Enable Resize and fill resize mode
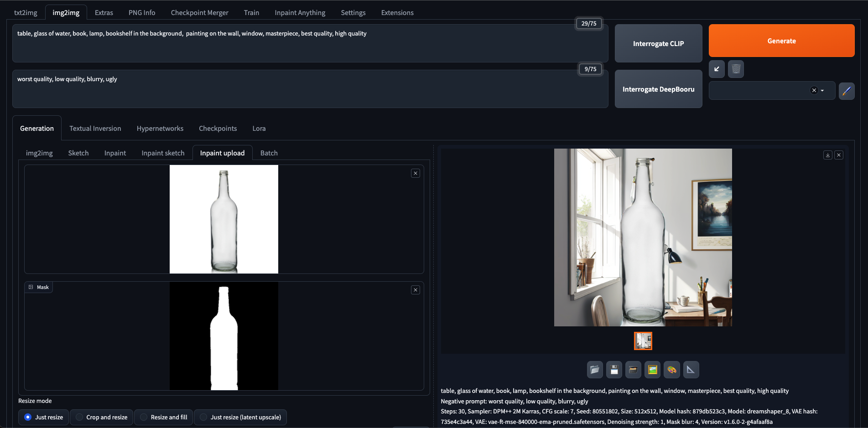The width and height of the screenshot is (868, 428). [163, 417]
